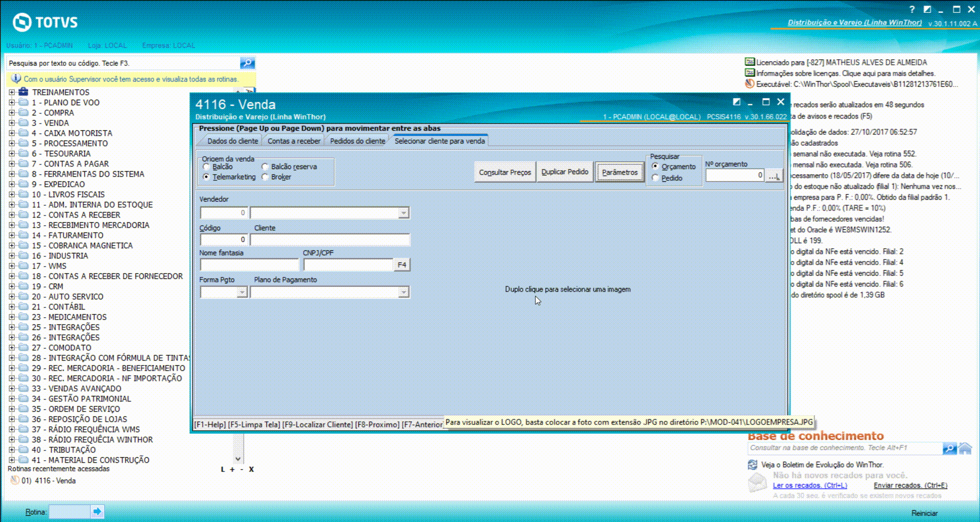Click the icon beside Informações sobre licenças

pos(750,73)
